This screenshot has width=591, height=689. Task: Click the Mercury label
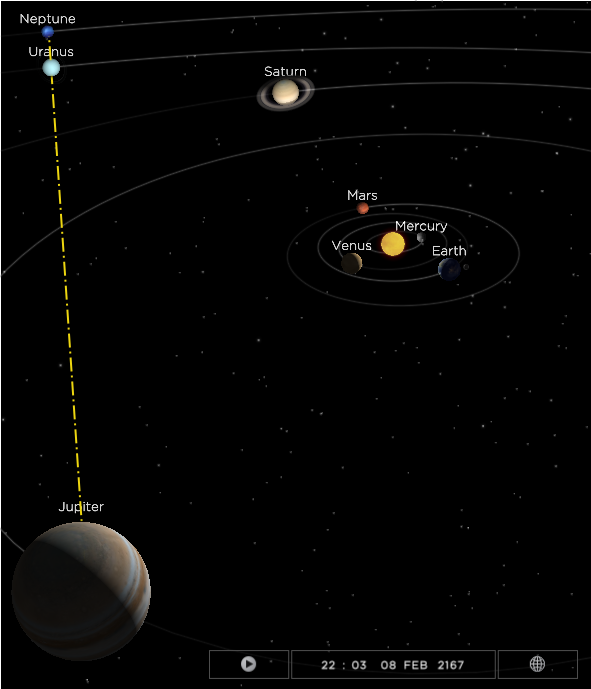pos(421,226)
